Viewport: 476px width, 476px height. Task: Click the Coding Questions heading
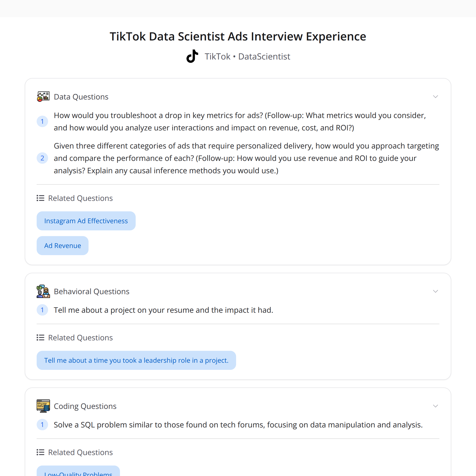pyautogui.click(x=85, y=406)
